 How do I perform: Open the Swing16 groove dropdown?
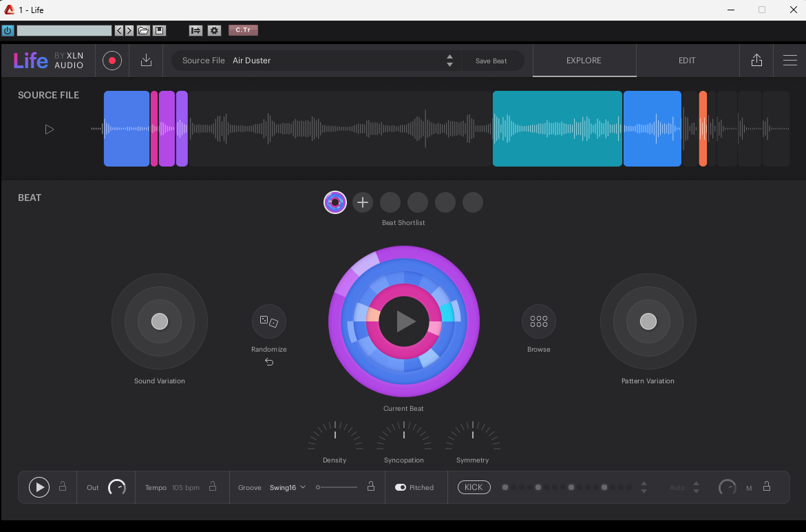click(x=287, y=487)
